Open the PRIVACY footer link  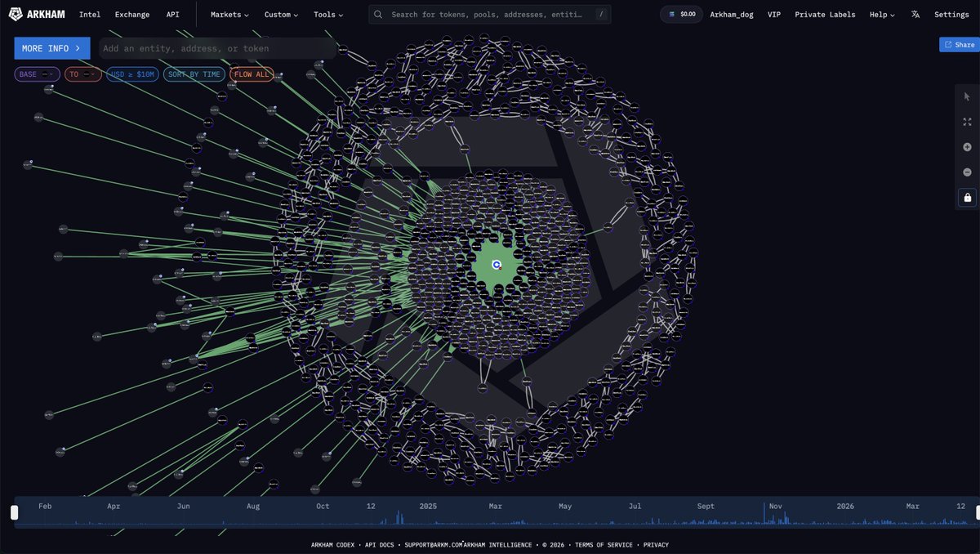click(x=656, y=545)
